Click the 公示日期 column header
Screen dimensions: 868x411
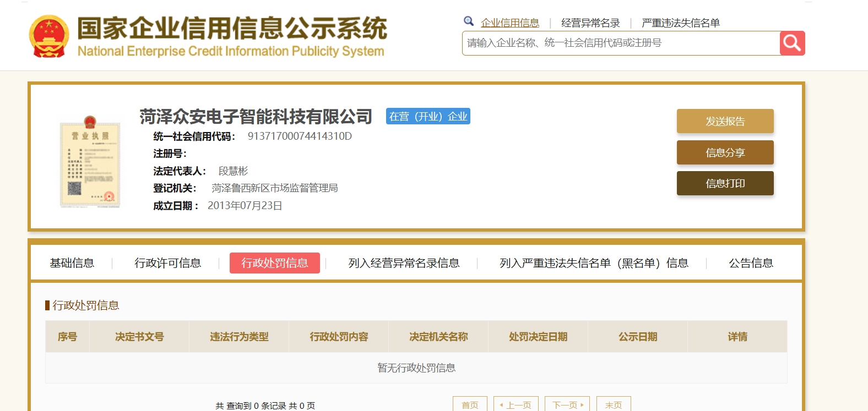638,337
